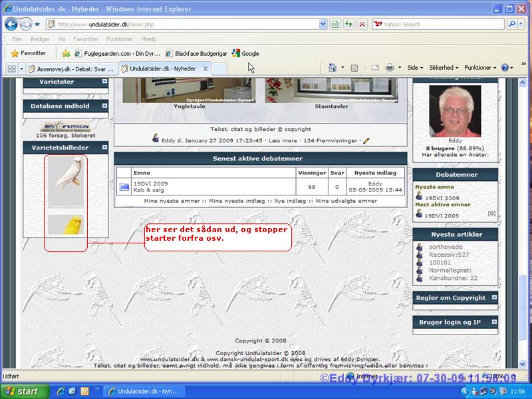Open the Vis menu
532x399 pixels.
click(x=61, y=39)
